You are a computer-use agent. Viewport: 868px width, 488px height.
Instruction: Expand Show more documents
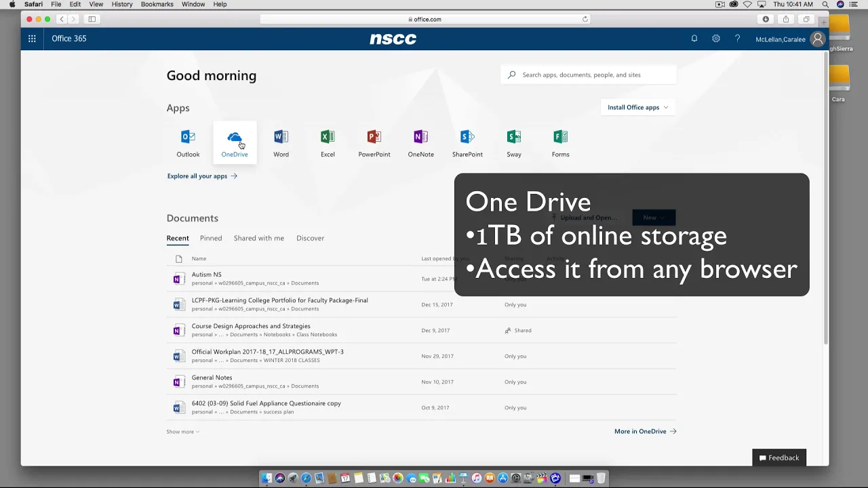coord(183,432)
